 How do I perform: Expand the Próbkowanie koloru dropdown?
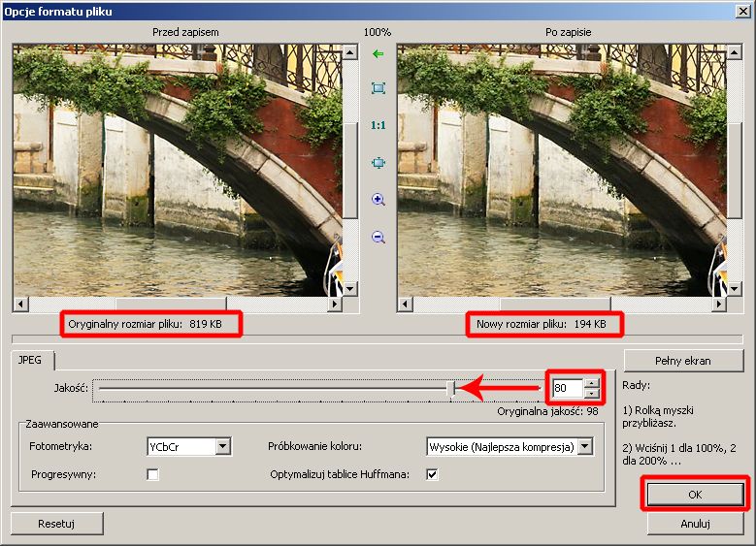tap(583, 446)
